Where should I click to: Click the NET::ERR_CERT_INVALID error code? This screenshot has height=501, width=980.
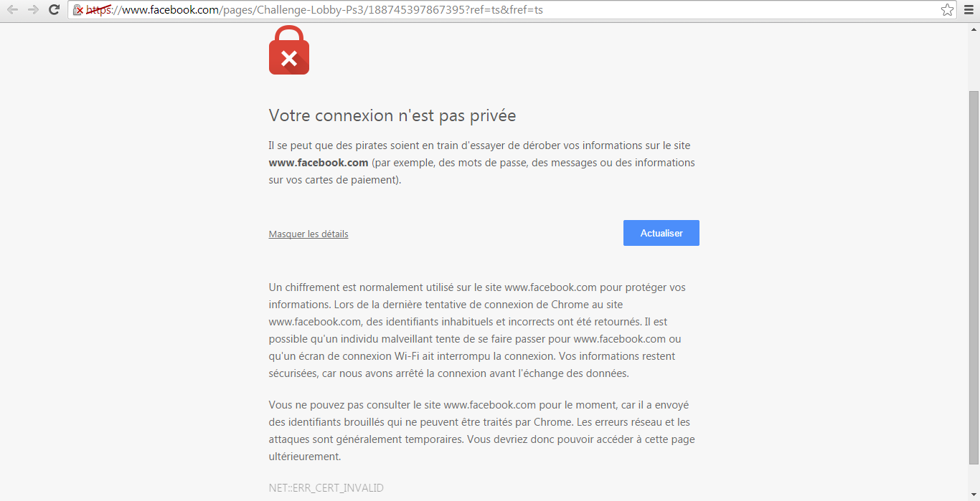coord(326,488)
